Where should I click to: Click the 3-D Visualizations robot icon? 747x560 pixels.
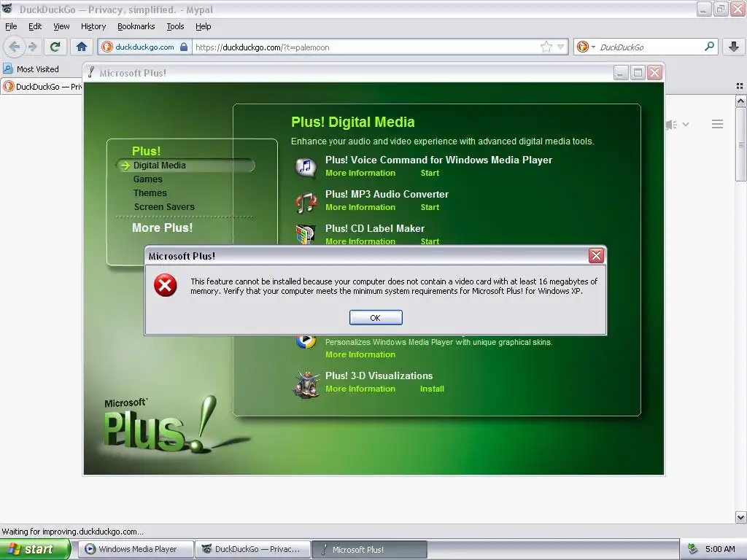[x=306, y=385]
